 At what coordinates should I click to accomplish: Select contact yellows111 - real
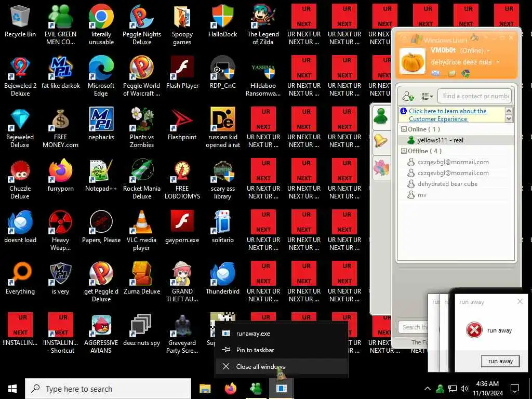pyautogui.click(x=456, y=140)
